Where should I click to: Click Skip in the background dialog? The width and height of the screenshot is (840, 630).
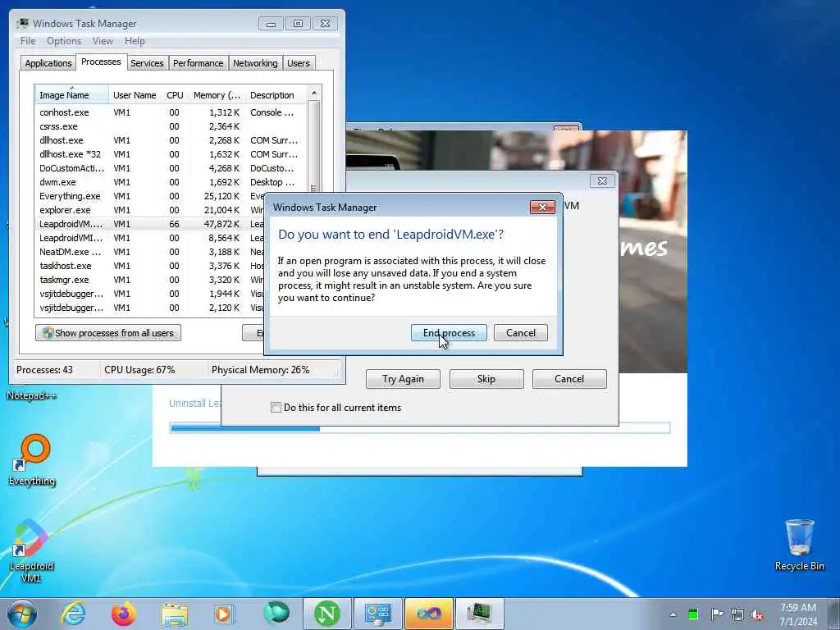pyautogui.click(x=486, y=379)
